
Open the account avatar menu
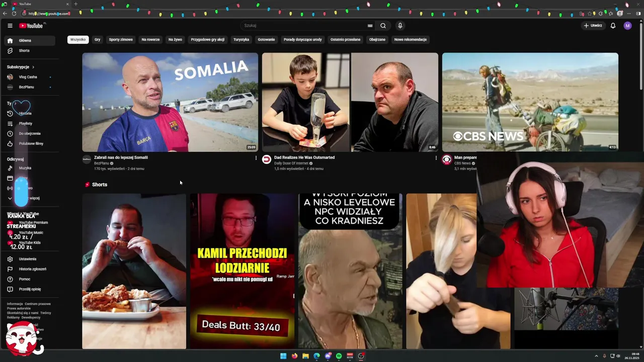click(x=627, y=26)
